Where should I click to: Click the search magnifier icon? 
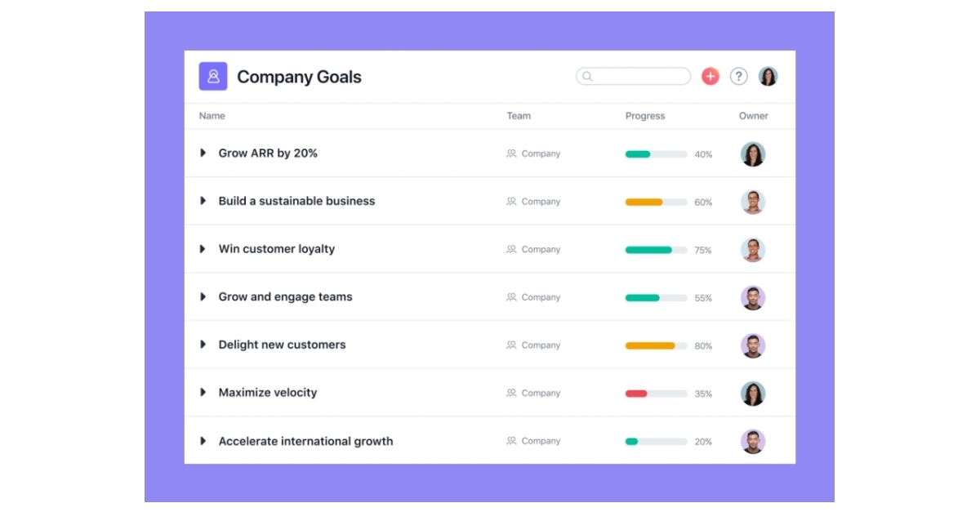[586, 76]
